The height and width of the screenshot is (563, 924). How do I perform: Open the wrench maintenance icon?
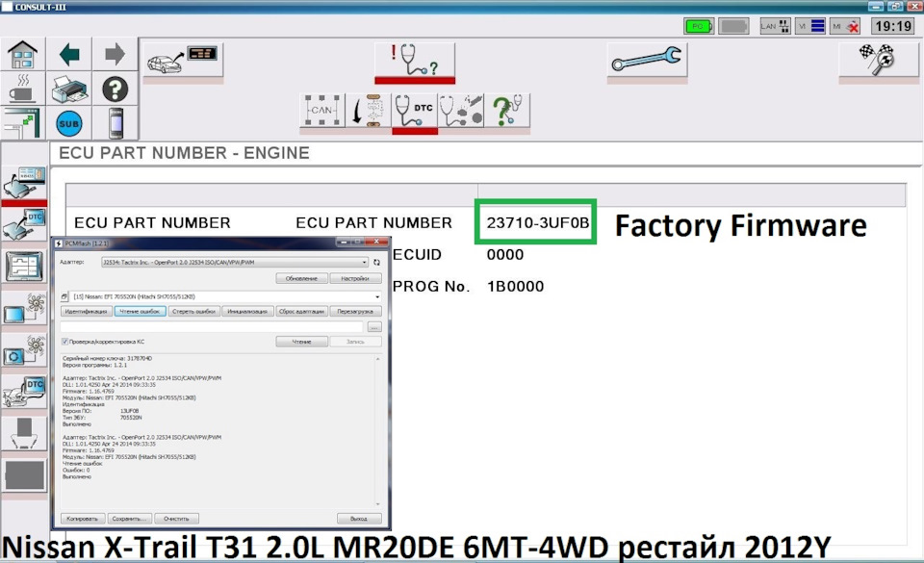(647, 60)
